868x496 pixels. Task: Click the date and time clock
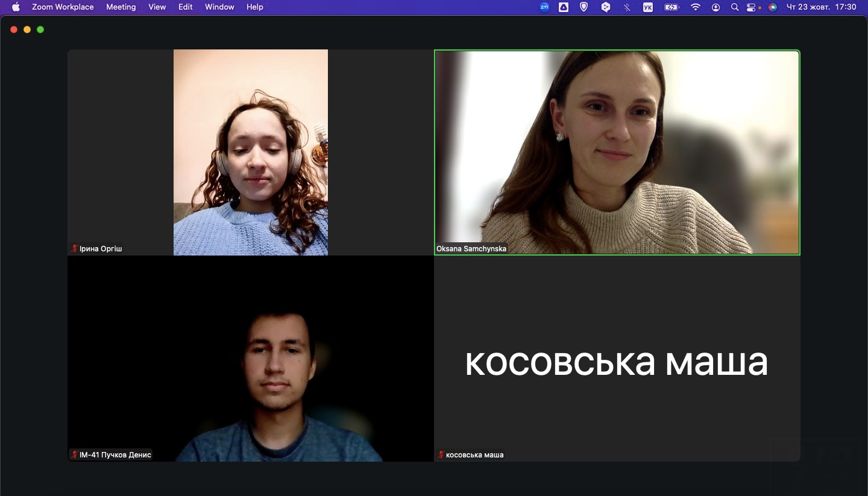click(x=821, y=7)
